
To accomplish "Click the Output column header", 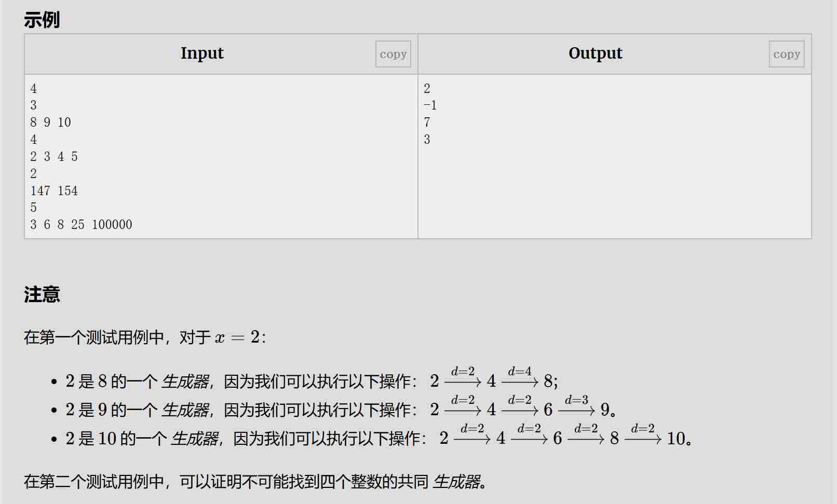I will pos(595,53).
